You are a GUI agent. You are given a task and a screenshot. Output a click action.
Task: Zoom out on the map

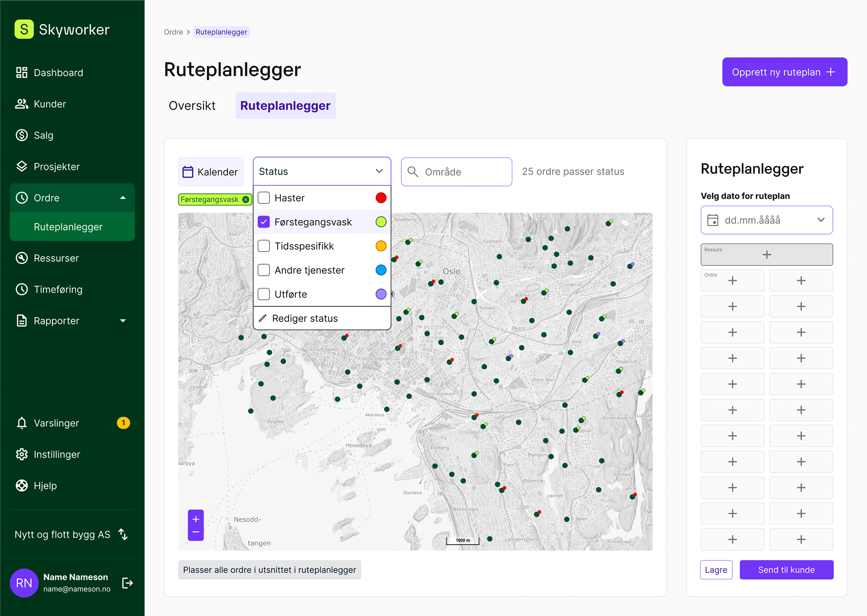coord(196,532)
